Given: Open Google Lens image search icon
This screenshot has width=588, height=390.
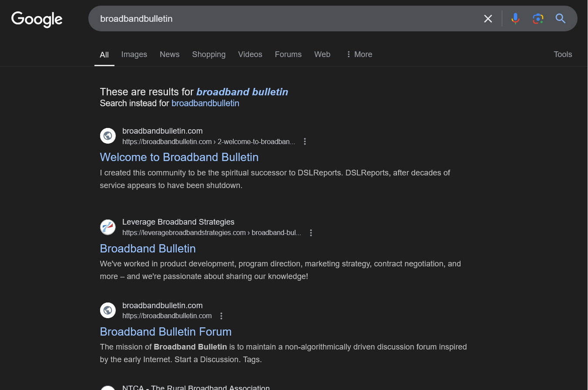Looking at the screenshot, I should point(538,19).
